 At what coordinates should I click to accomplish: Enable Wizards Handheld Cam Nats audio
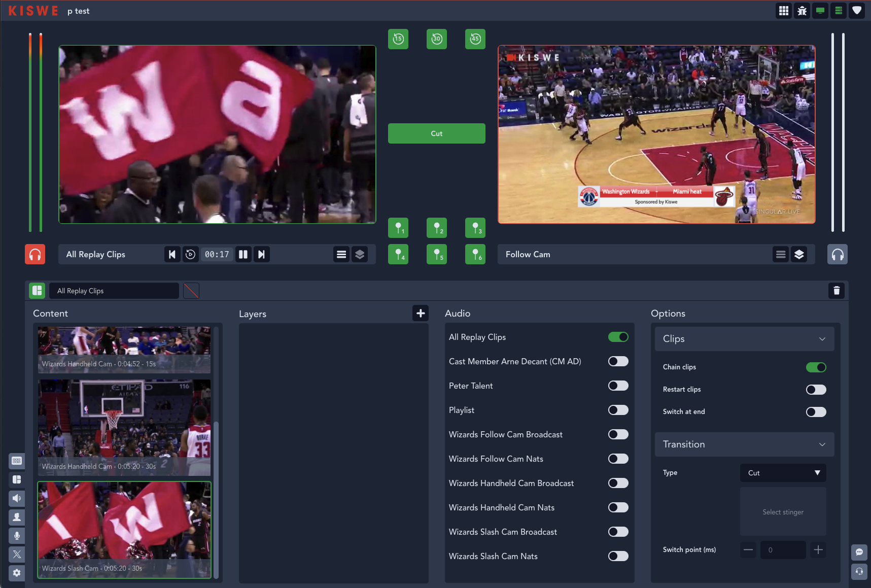pos(618,507)
